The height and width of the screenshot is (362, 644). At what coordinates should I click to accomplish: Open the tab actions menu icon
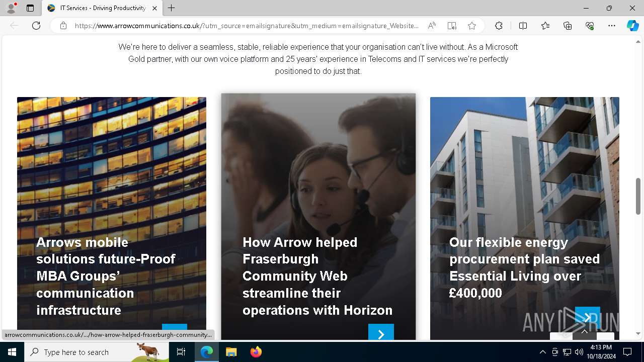click(30, 8)
